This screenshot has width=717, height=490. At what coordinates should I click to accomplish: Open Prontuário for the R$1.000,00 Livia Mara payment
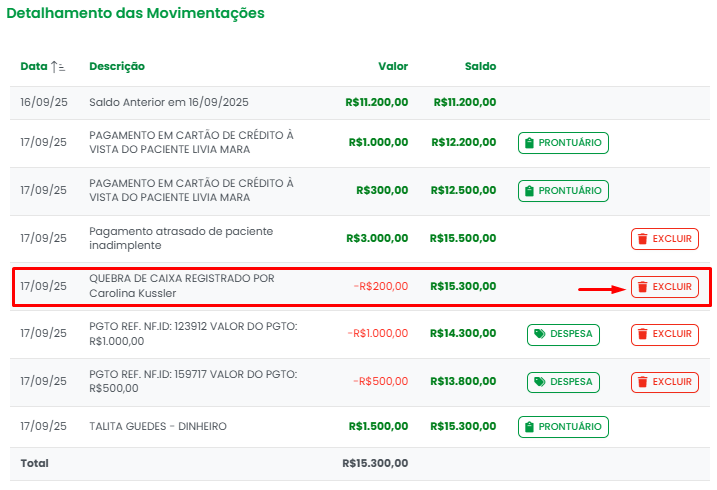pyautogui.click(x=563, y=143)
